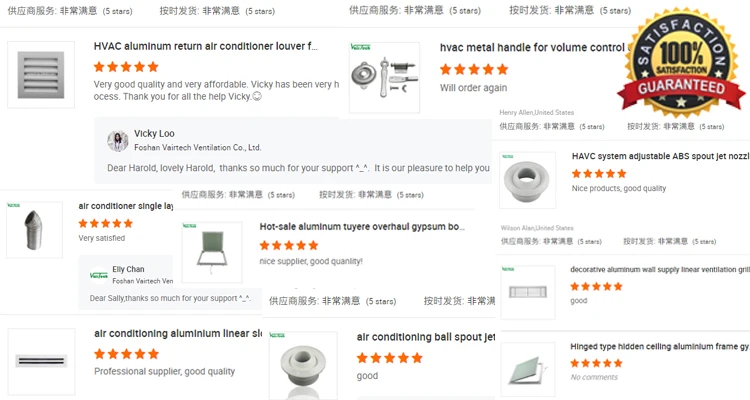Open the hvac metal handle for volume control link
Screen dimensions: 750x400
pyautogui.click(x=532, y=48)
